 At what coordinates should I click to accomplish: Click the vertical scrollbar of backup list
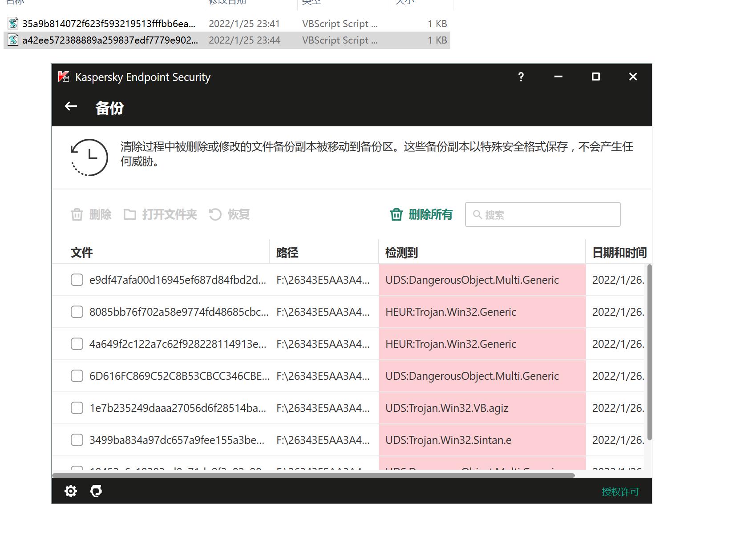point(649,352)
